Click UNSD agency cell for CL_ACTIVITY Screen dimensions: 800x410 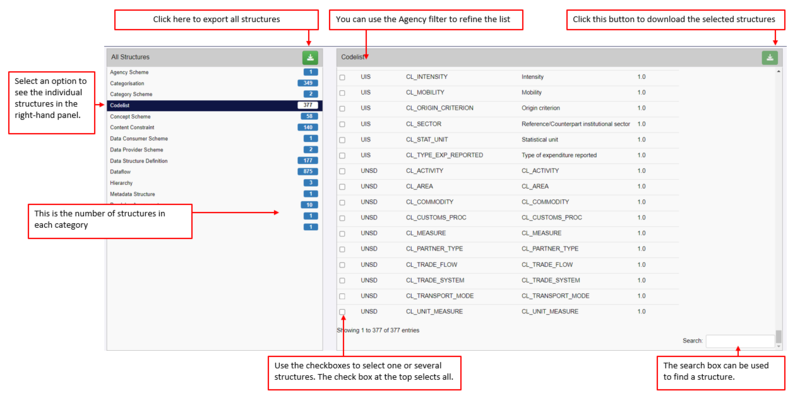(x=369, y=171)
